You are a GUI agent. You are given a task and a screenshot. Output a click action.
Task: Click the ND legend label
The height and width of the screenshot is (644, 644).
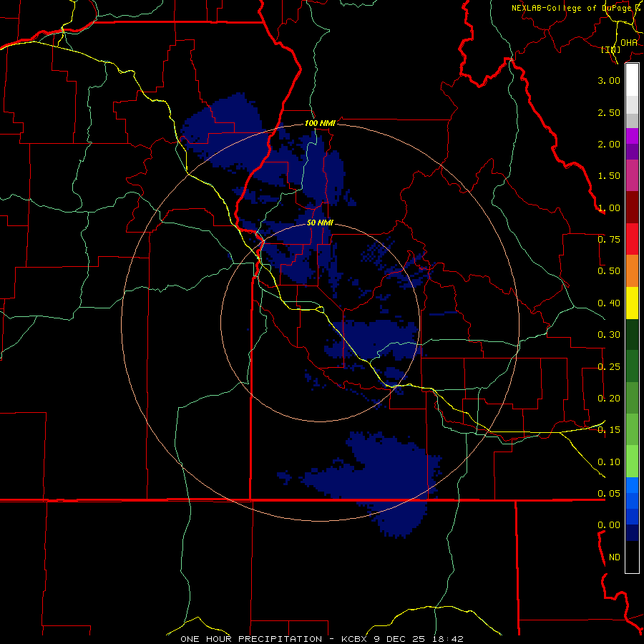615,557
